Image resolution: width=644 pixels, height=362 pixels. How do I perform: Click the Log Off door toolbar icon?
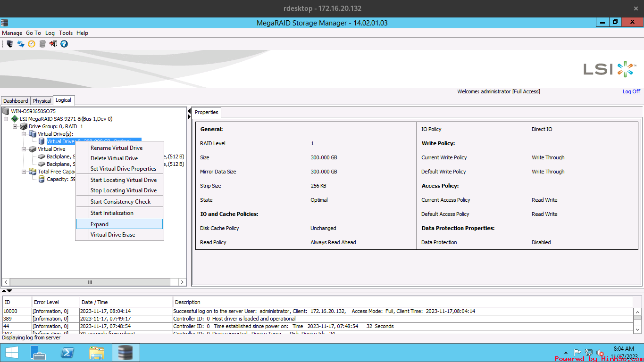[53, 44]
